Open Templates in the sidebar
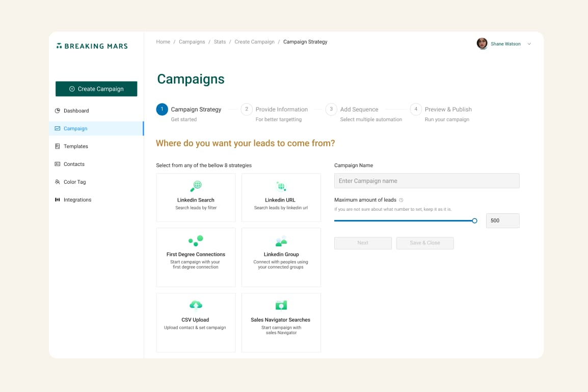588x392 pixels. [x=75, y=146]
